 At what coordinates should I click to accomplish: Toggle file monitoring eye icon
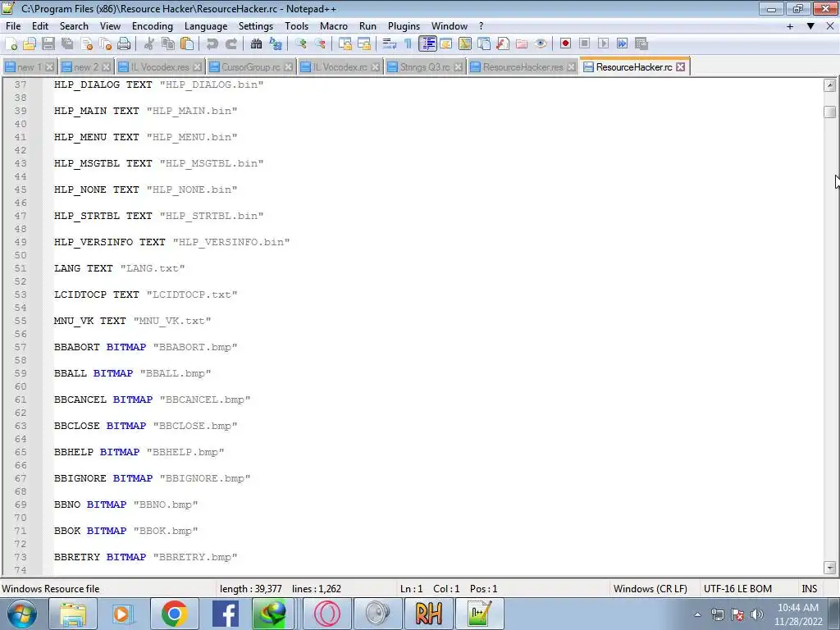point(541,44)
